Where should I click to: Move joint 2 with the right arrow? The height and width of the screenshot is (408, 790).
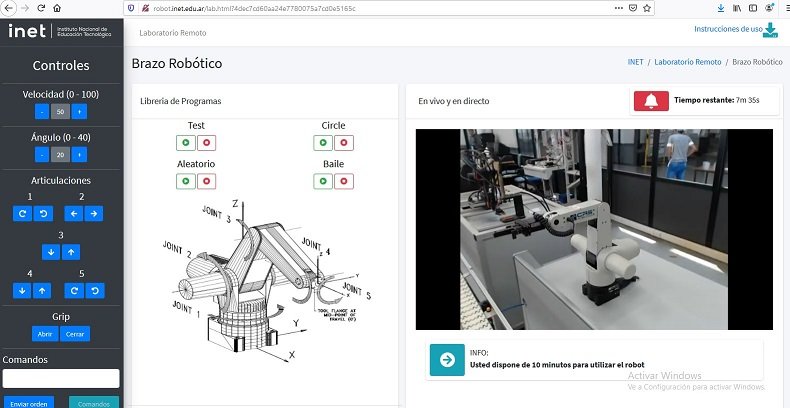[x=93, y=213]
